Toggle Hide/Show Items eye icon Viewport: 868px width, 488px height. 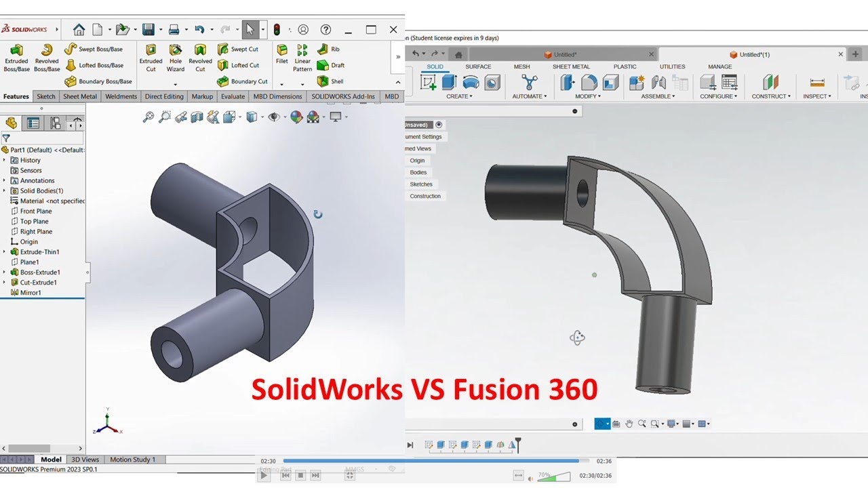274,117
